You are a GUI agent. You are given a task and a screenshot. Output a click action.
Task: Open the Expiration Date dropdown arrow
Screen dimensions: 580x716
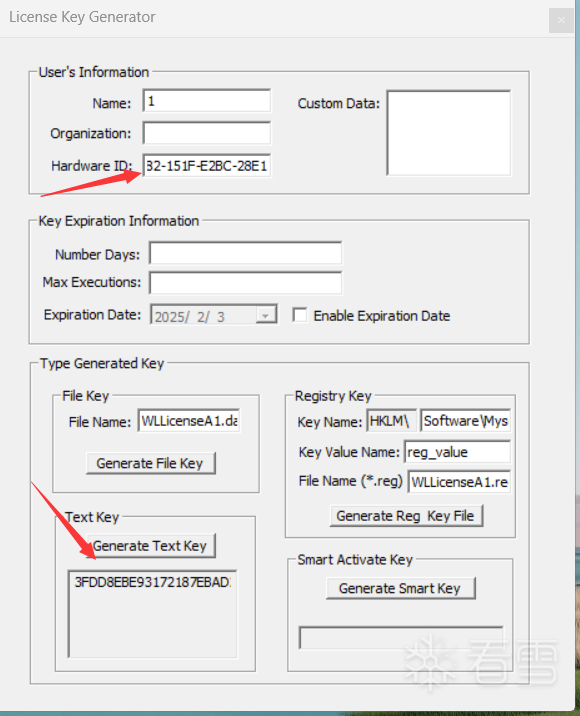coord(265,316)
